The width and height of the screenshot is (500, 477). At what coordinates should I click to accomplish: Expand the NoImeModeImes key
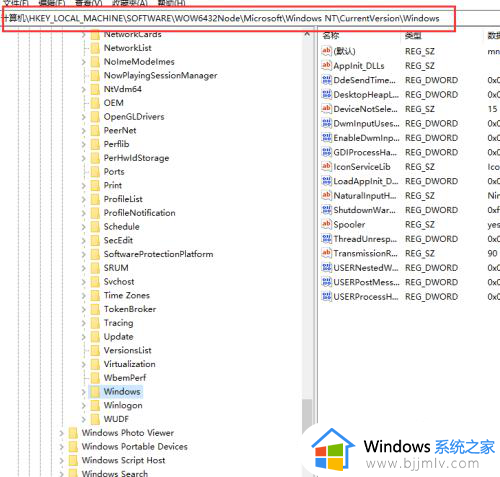(83, 62)
